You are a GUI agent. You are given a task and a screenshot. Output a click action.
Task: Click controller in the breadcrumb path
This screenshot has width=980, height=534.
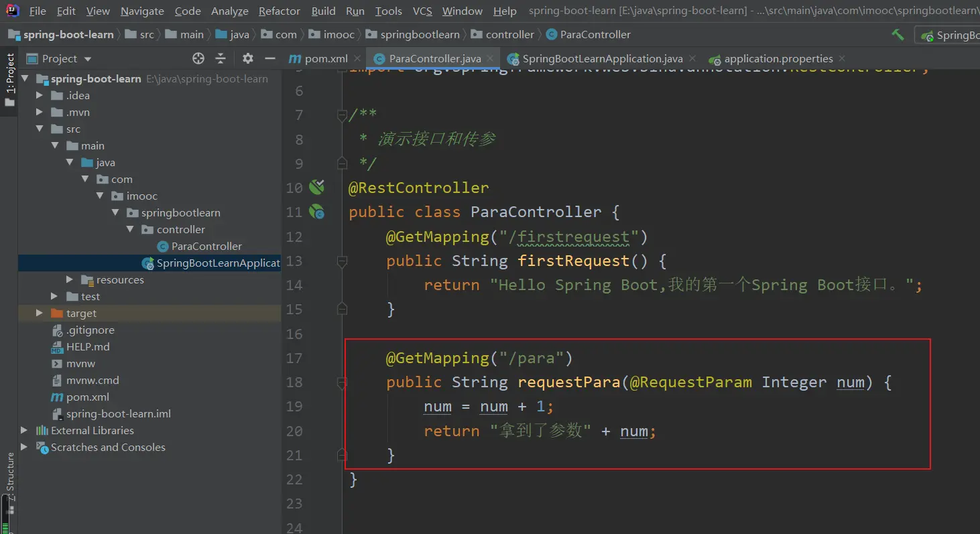point(509,34)
